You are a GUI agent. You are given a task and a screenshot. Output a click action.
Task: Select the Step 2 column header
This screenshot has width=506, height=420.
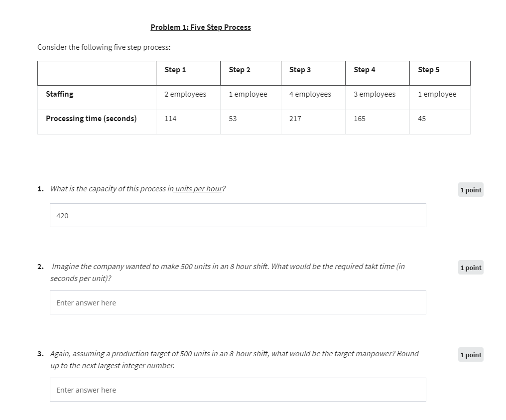pyautogui.click(x=251, y=73)
